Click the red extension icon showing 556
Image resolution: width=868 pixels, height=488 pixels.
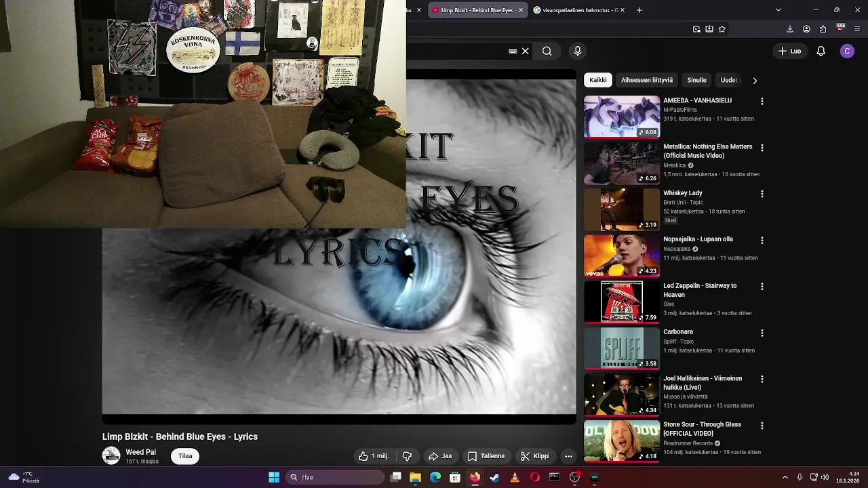(x=840, y=28)
